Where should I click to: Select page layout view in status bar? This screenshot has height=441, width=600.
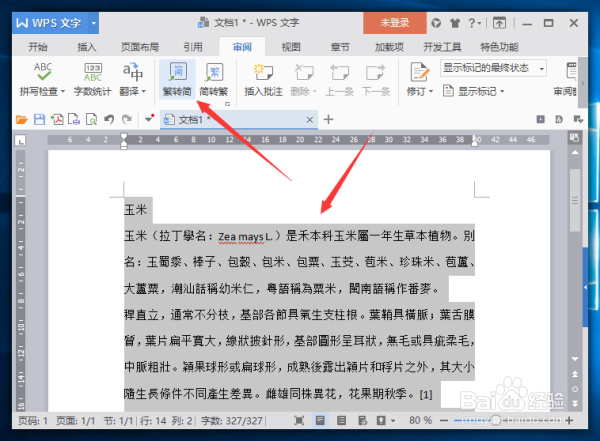tap(320, 421)
